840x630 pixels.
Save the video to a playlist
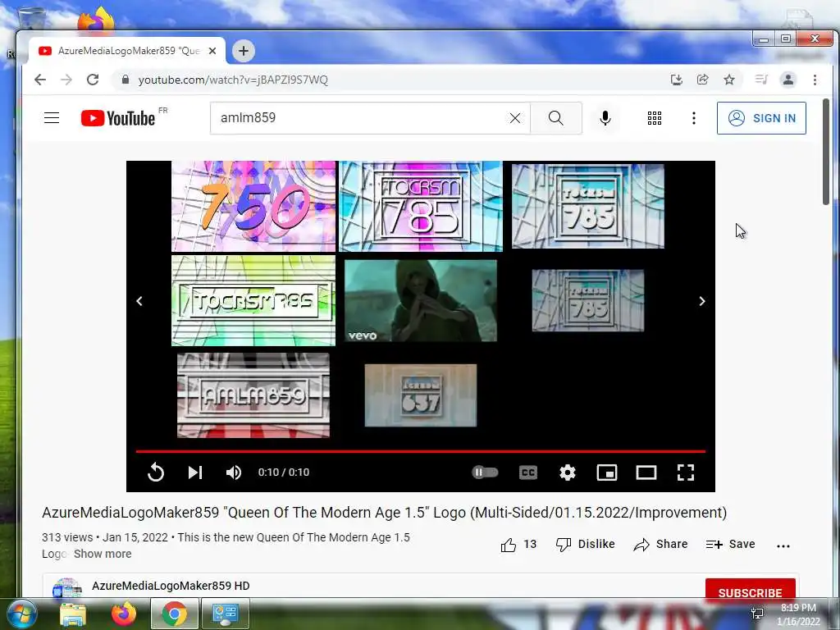(x=730, y=545)
